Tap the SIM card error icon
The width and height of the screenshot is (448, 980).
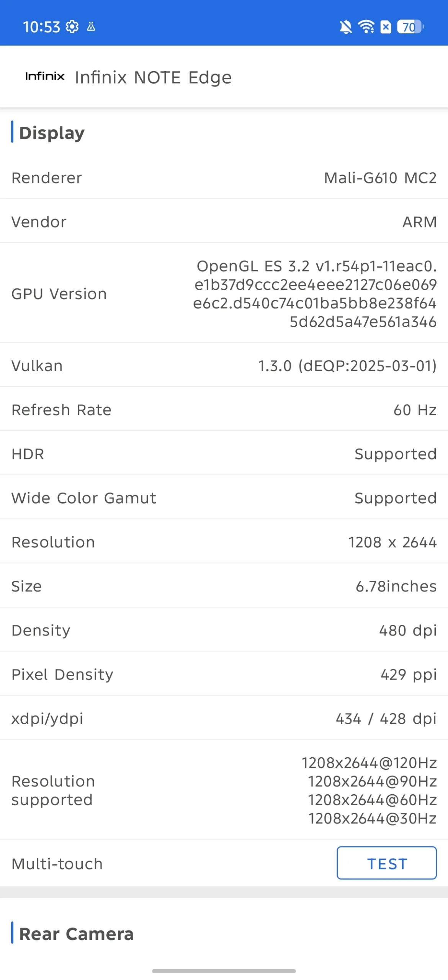click(x=386, y=27)
